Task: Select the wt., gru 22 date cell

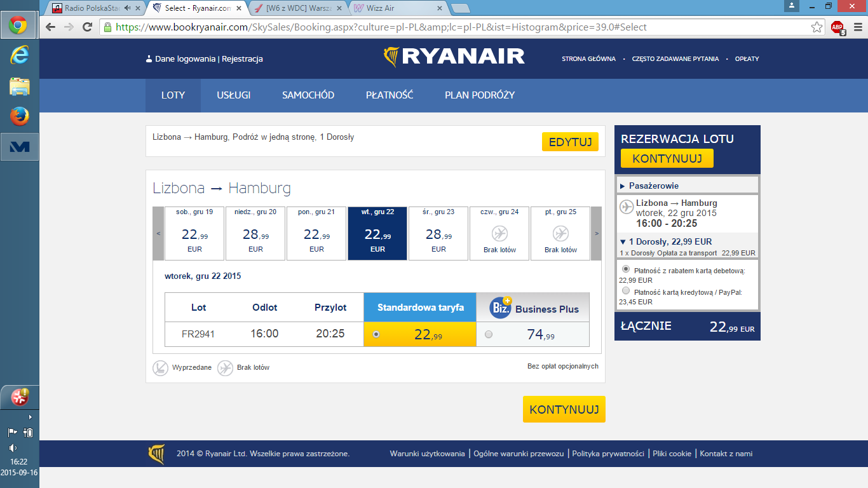Action: pos(377,233)
